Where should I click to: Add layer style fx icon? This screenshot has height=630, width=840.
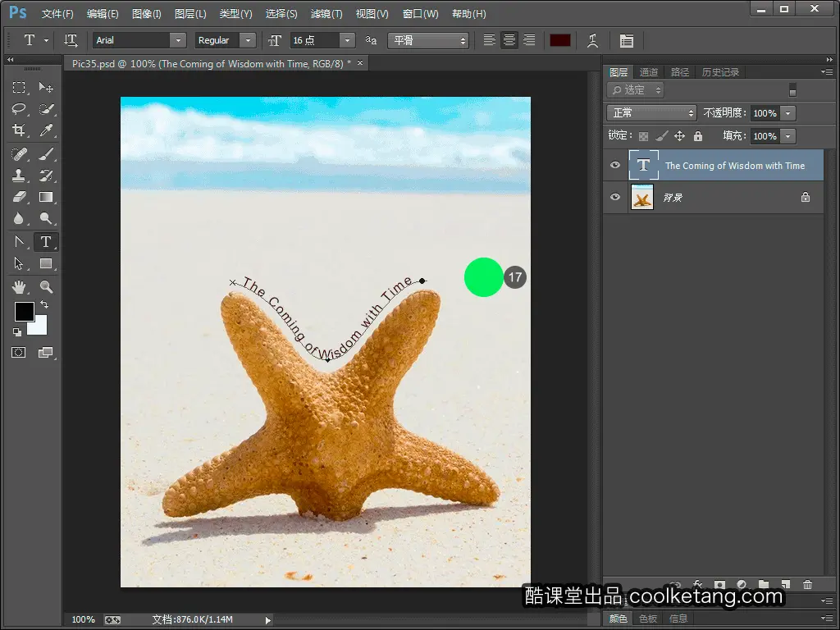click(x=697, y=585)
